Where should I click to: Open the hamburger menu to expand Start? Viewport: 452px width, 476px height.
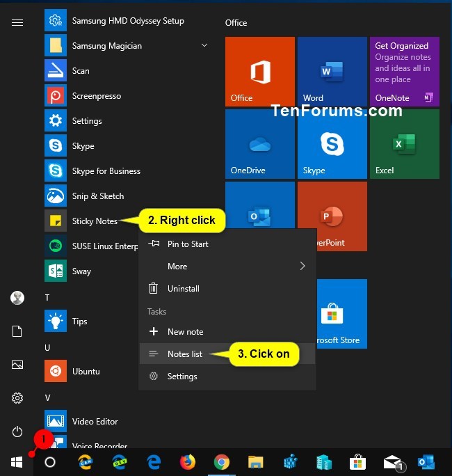click(17, 22)
